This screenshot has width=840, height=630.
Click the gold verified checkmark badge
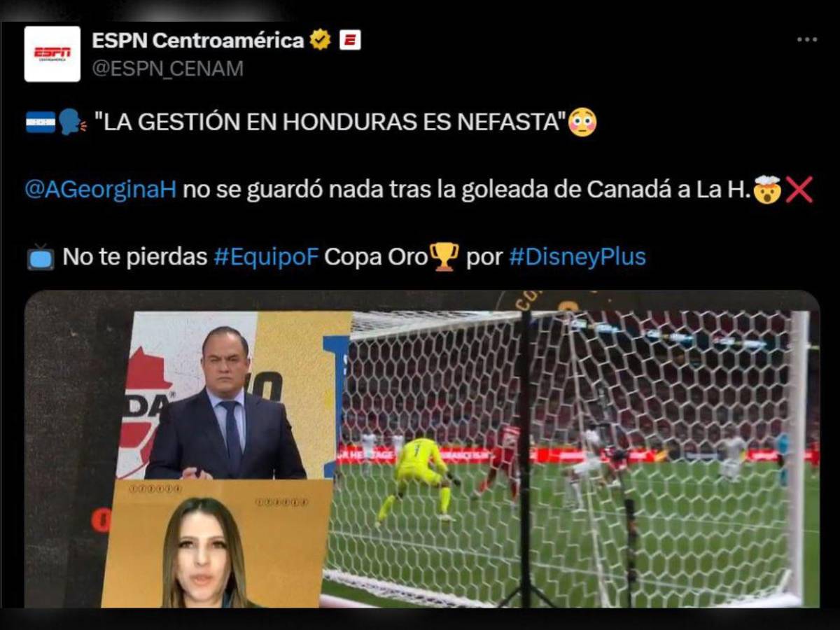click(x=320, y=41)
